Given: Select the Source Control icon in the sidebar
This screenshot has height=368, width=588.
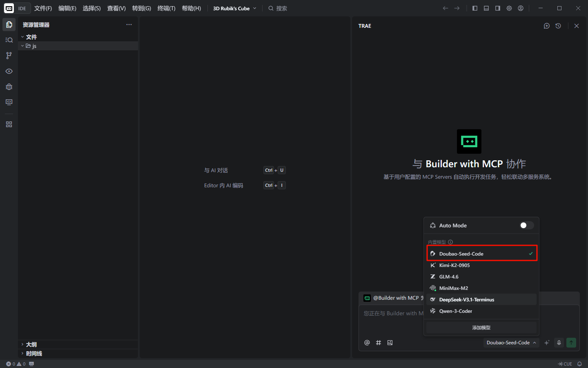Looking at the screenshot, I should [9, 56].
